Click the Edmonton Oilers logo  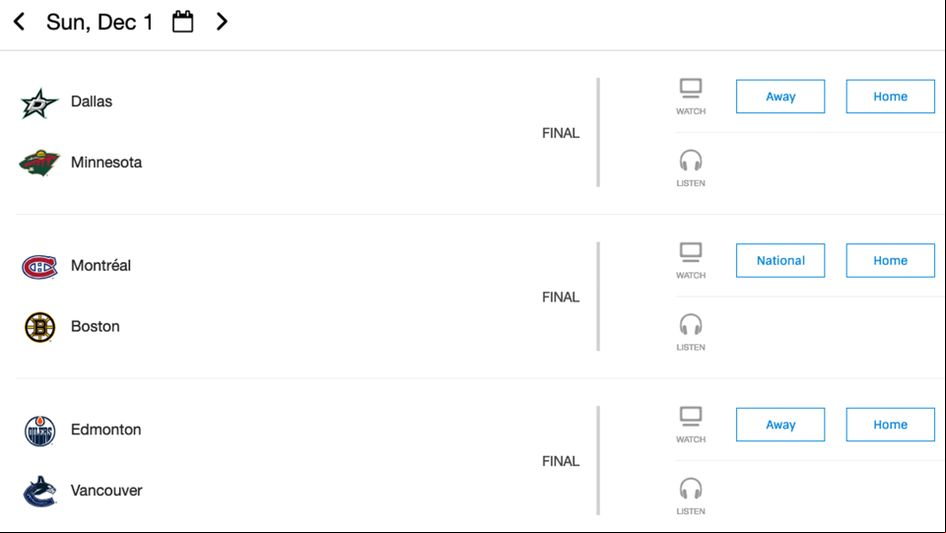tap(40, 430)
